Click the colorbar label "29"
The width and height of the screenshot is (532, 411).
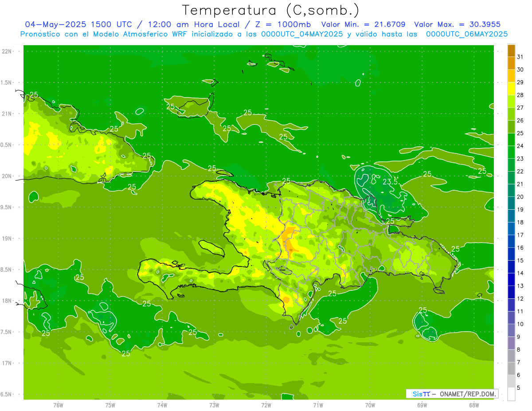(520, 82)
